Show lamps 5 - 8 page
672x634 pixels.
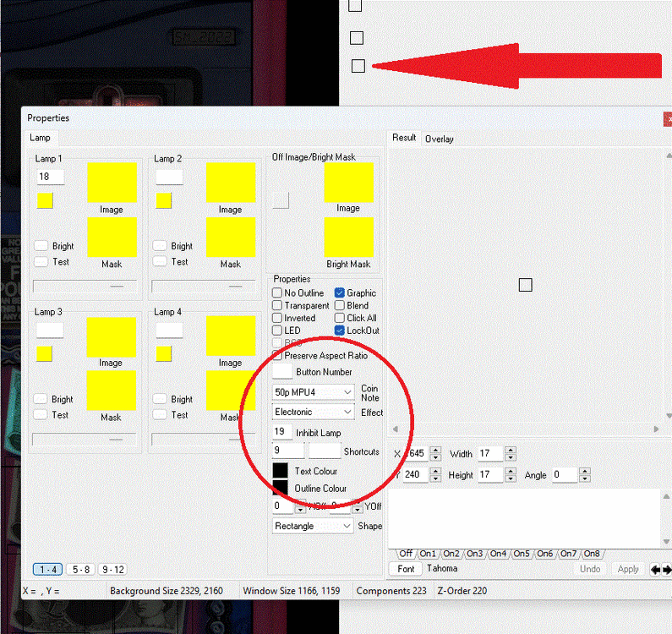(80, 570)
